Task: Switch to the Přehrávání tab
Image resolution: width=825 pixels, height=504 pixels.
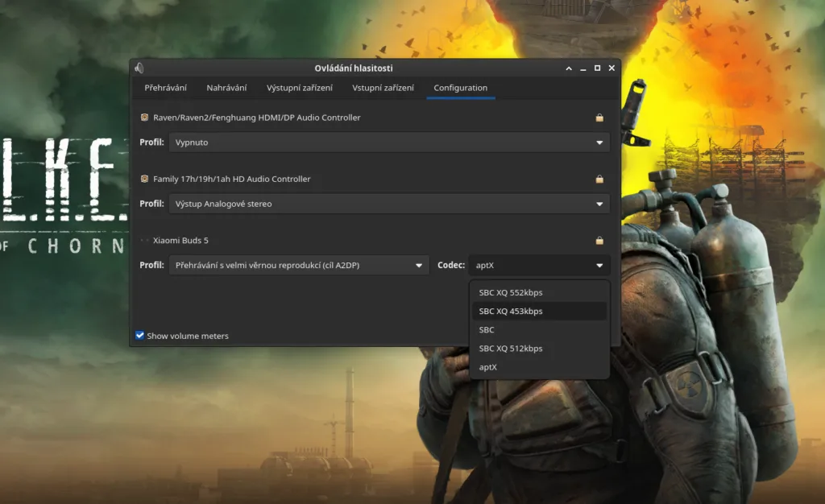Action: [x=165, y=88]
